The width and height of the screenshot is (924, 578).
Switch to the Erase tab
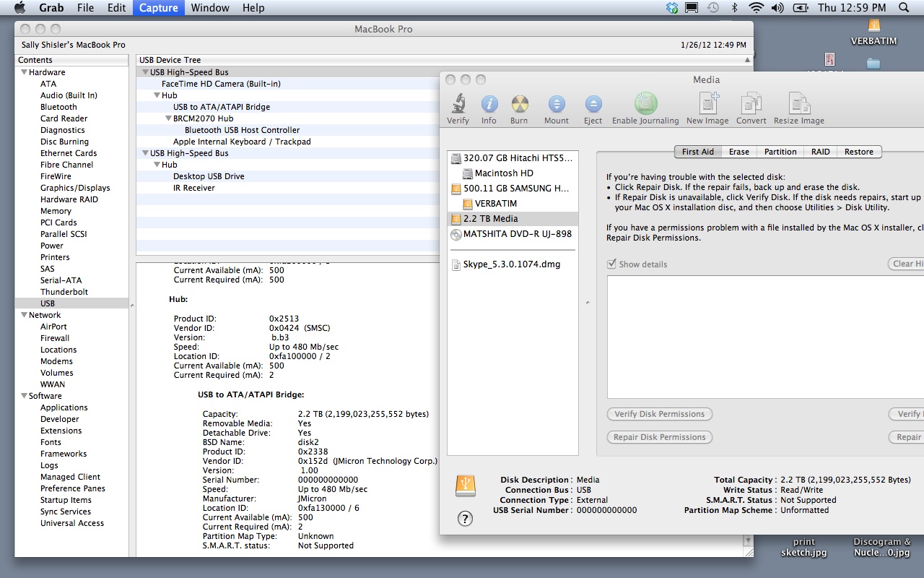(739, 152)
